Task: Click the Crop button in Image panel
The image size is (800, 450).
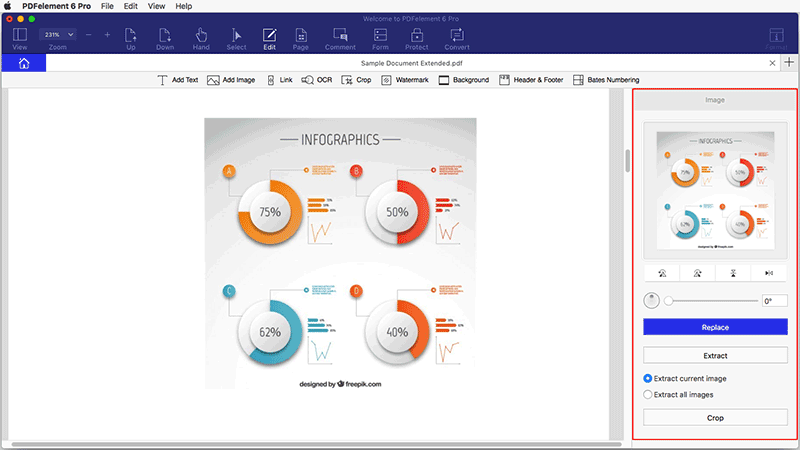Action: pos(715,417)
